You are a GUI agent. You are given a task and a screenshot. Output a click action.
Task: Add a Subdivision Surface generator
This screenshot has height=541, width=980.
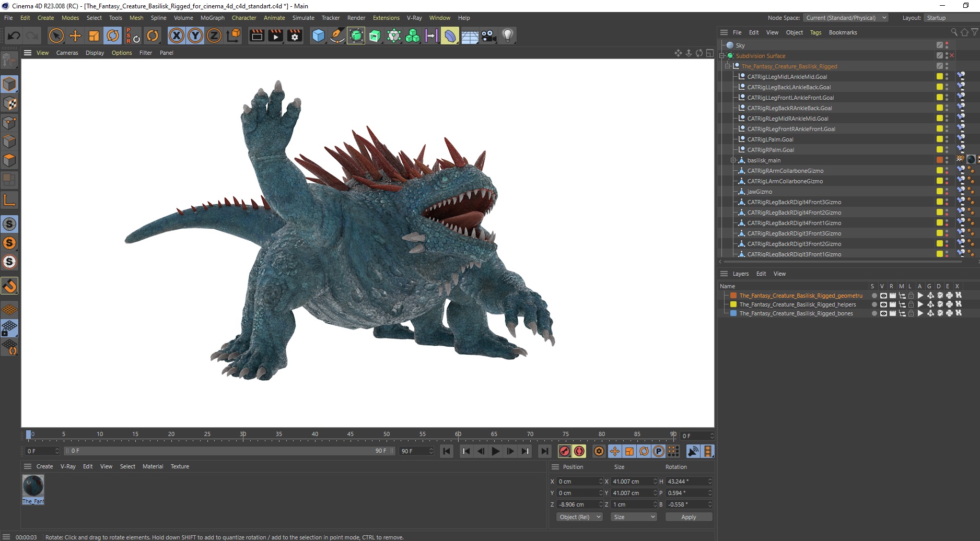[x=356, y=36]
